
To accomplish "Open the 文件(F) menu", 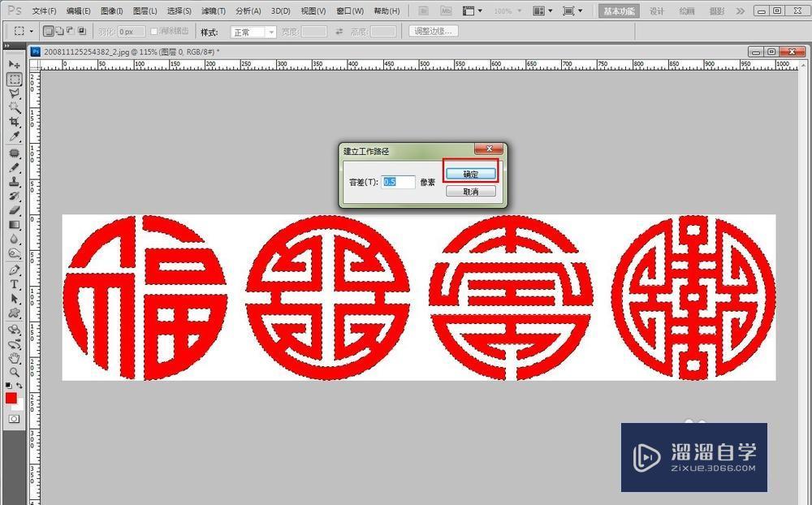I will (44, 11).
